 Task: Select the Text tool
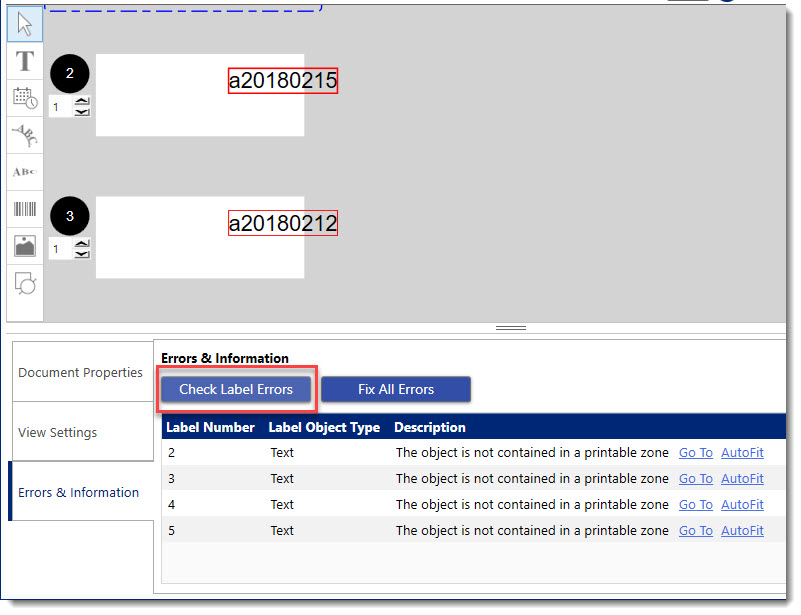click(x=25, y=61)
